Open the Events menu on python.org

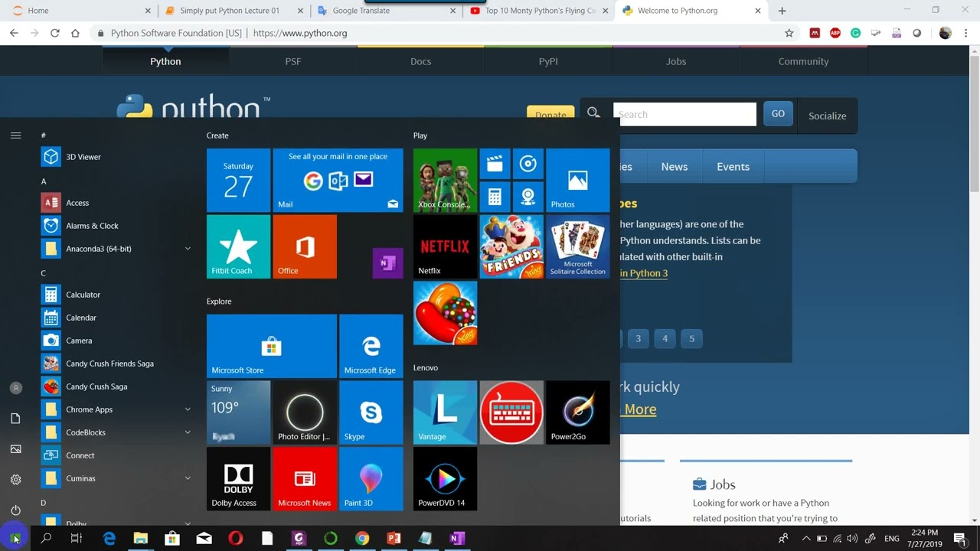(x=733, y=167)
